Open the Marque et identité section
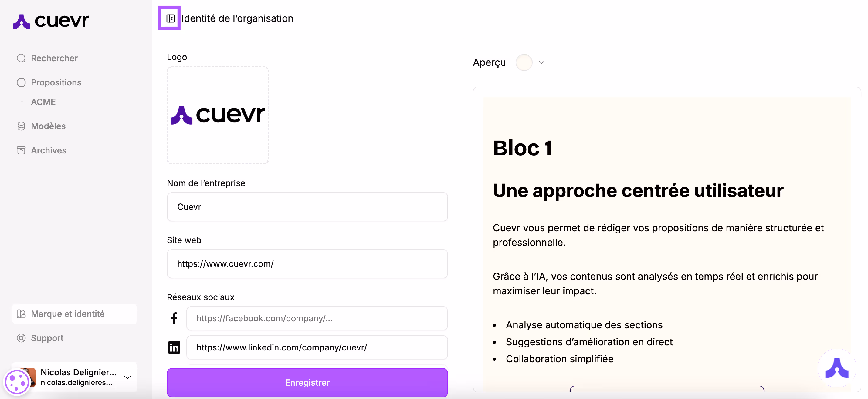This screenshot has width=868, height=399. (67, 313)
